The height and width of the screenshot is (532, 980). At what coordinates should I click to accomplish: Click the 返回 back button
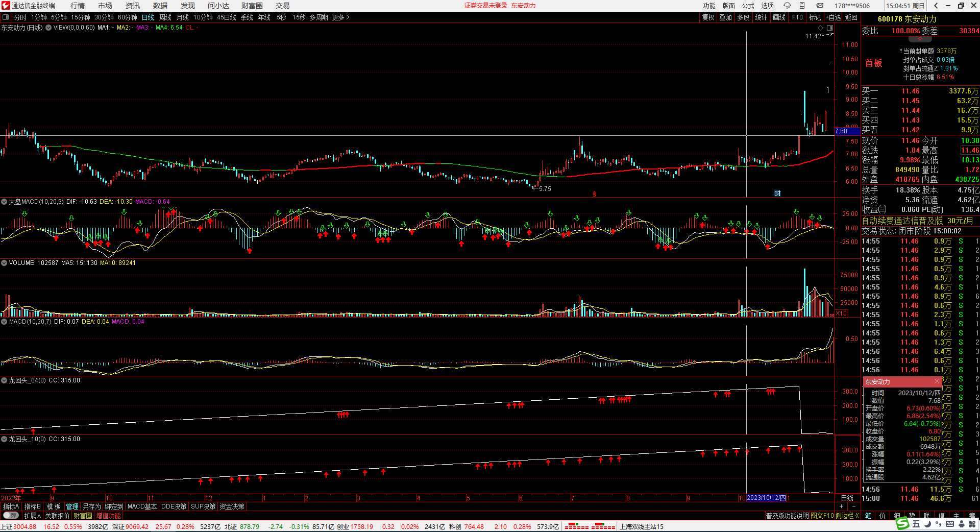click(x=851, y=17)
